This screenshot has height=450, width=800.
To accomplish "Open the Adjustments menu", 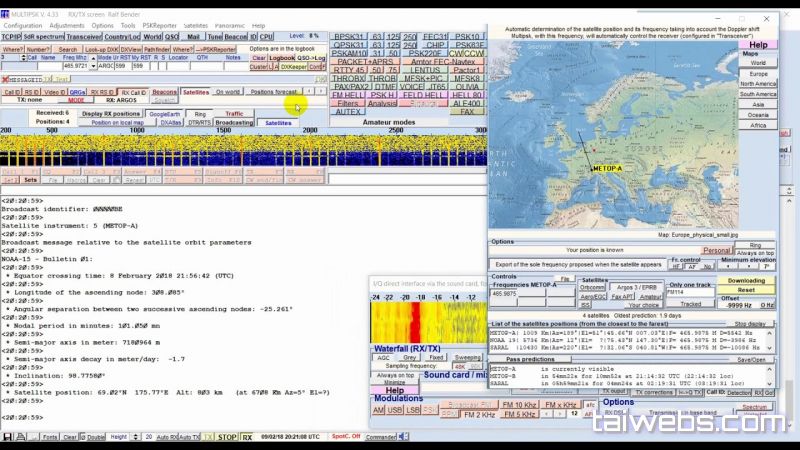I will pyautogui.click(x=67, y=26).
